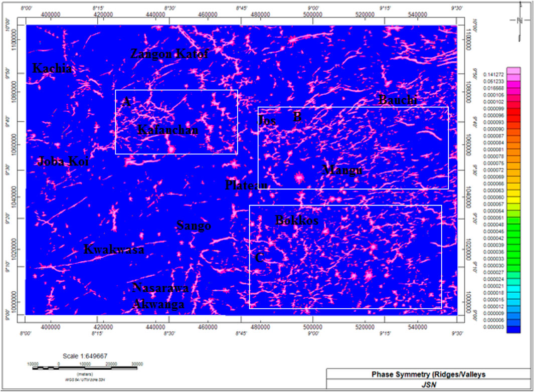Viewport: 534px width, 392px height.
Task: Click the legend value 0.000003
Action: click(x=493, y=327)
